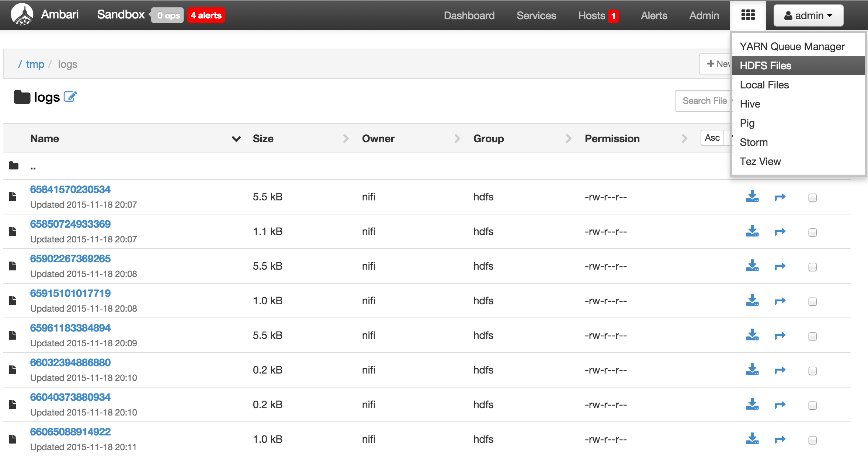Download file 65961183384894
The image size is (868, 473).
(752, 335)
